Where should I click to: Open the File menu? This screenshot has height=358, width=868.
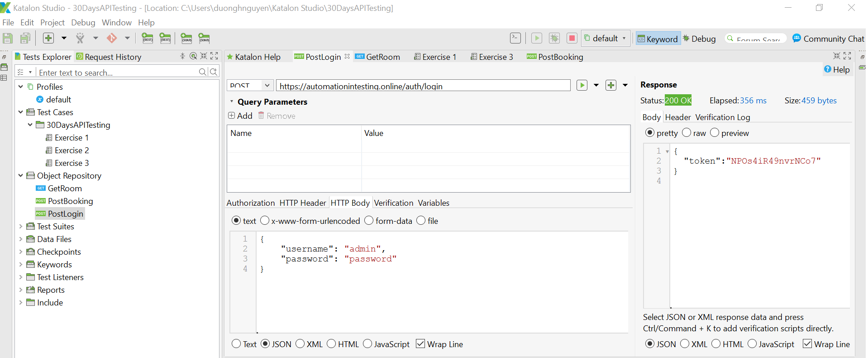click(8, 22)
